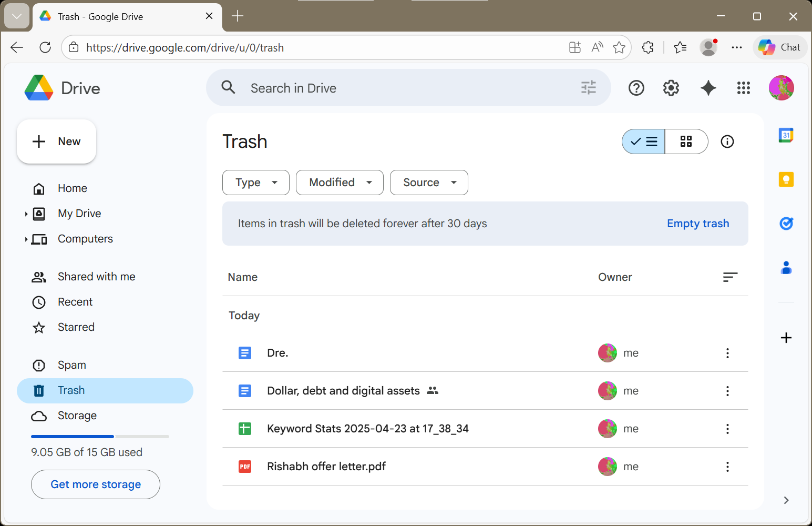Screen dimensions: 812x526
Task: Click the browser refresh icon
Action: tap(45, 47)
